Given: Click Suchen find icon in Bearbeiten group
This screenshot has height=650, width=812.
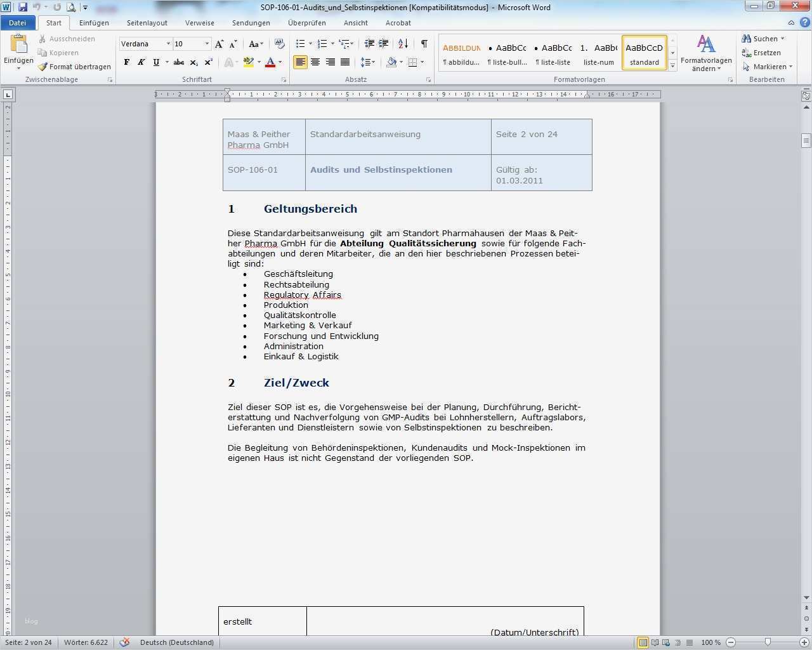Looking at the screenshot, I should coord(763,39).
